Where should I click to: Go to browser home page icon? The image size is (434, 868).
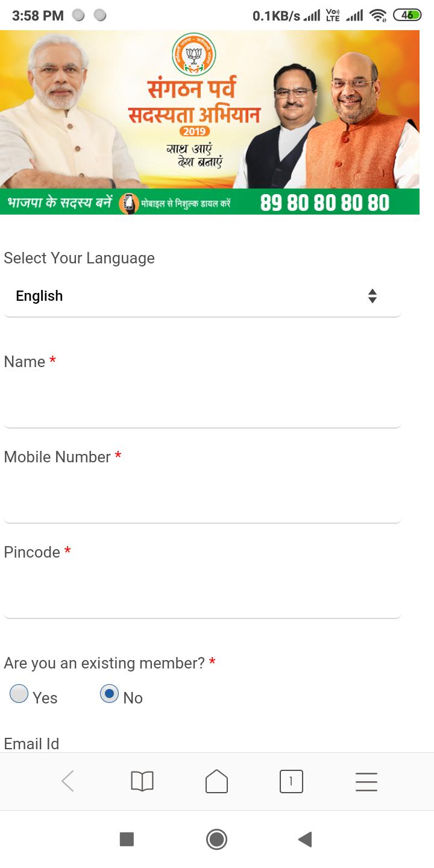tap(216, 781)
